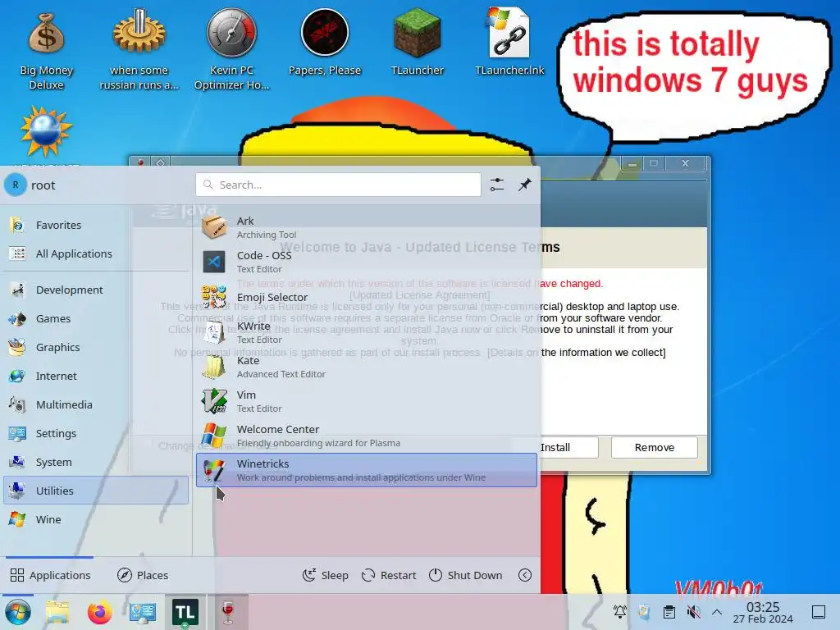
Task: Open System category
Action: (97, 462)
